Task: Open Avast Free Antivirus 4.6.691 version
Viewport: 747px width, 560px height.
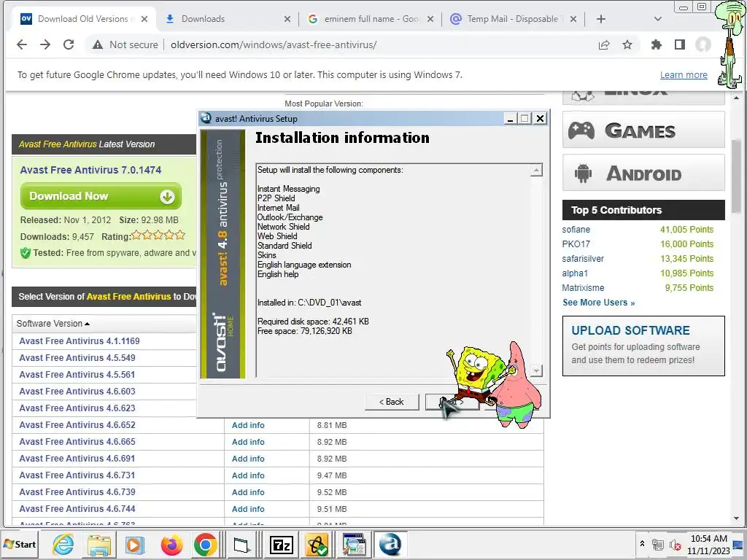Action: [77, 458]
